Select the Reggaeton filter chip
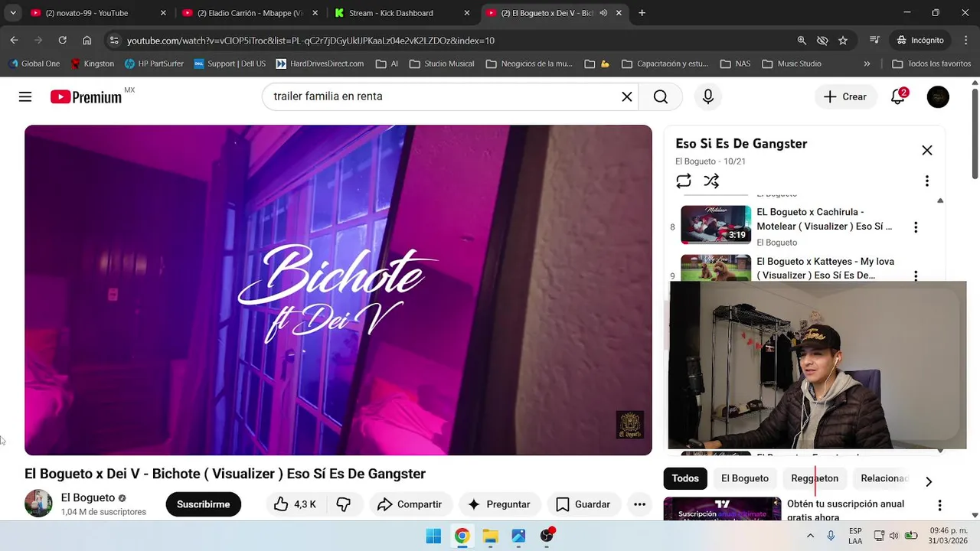The width and height of the screenshot is (980, 551). [815, 478]
